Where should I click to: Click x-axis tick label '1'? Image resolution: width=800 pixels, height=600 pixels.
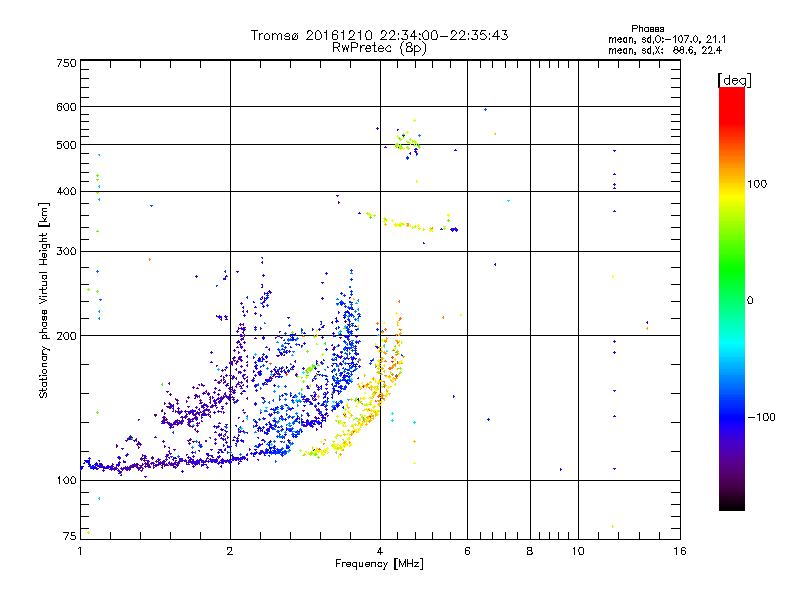pyautogui.click(x=80, y=551)
